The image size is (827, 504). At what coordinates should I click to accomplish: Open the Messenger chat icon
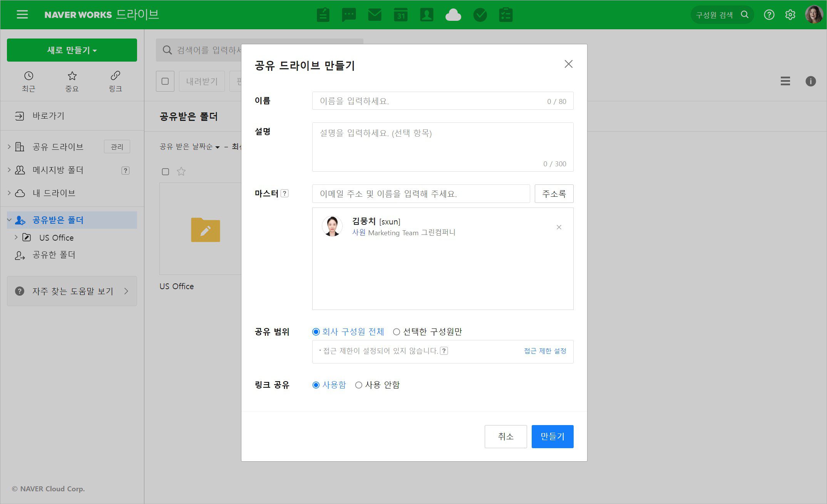point(349,15)
